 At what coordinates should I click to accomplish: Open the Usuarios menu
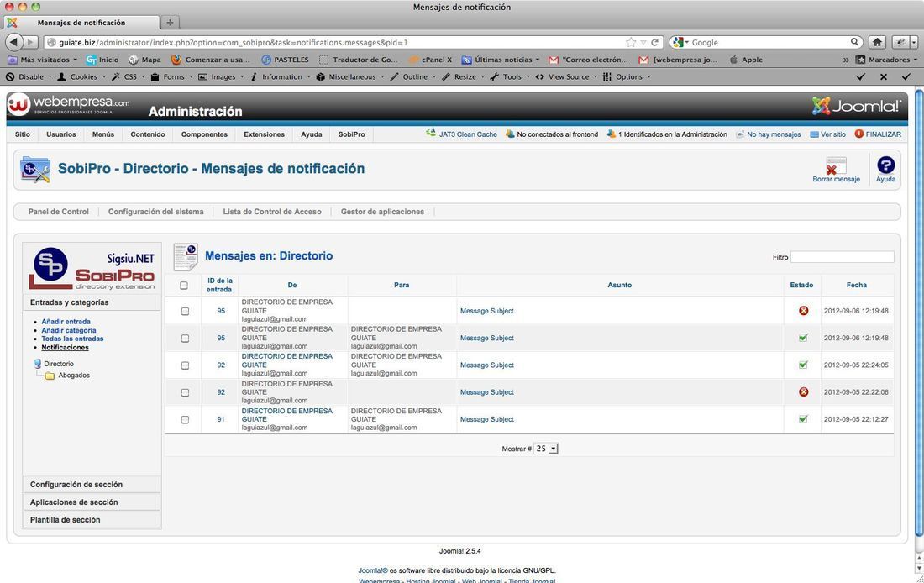click(61, 134)
